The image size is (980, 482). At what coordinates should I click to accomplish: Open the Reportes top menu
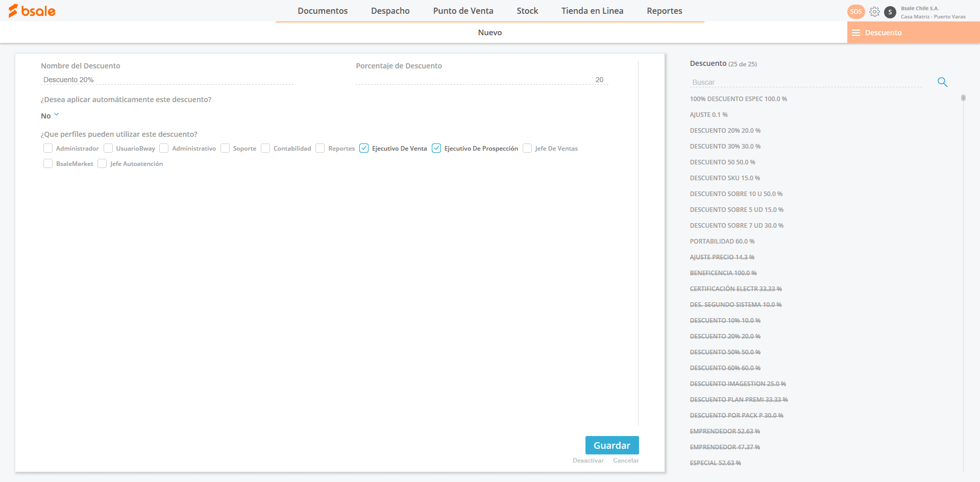click(x=664, y=11)
